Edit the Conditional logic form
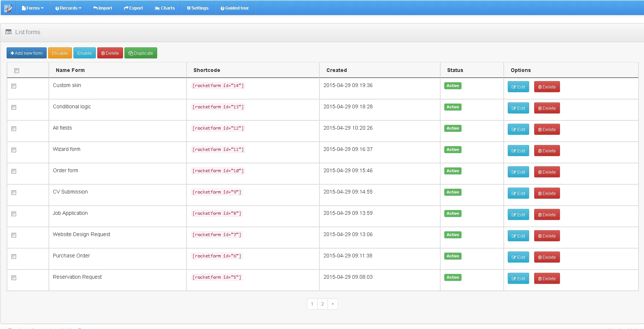This screenshot has height=329, width=644. pyautogui.click(x=518, y=108)
